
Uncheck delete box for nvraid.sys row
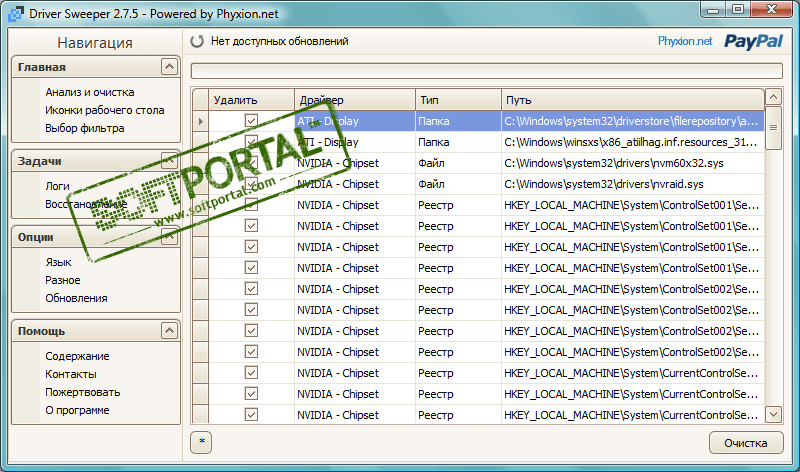pyautogui.click(x=251, y=184)
